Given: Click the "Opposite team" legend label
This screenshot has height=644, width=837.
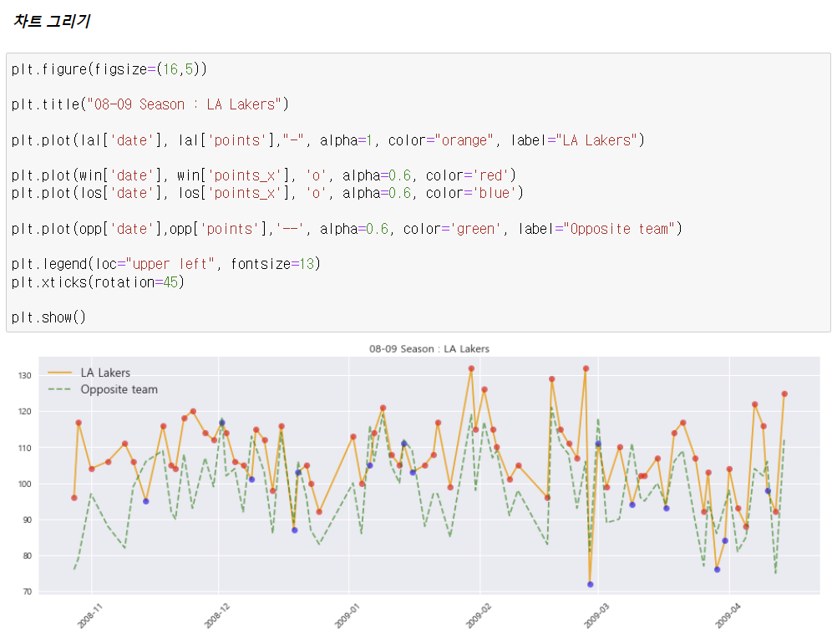Looking at the screenshot, I should [119, 389].
